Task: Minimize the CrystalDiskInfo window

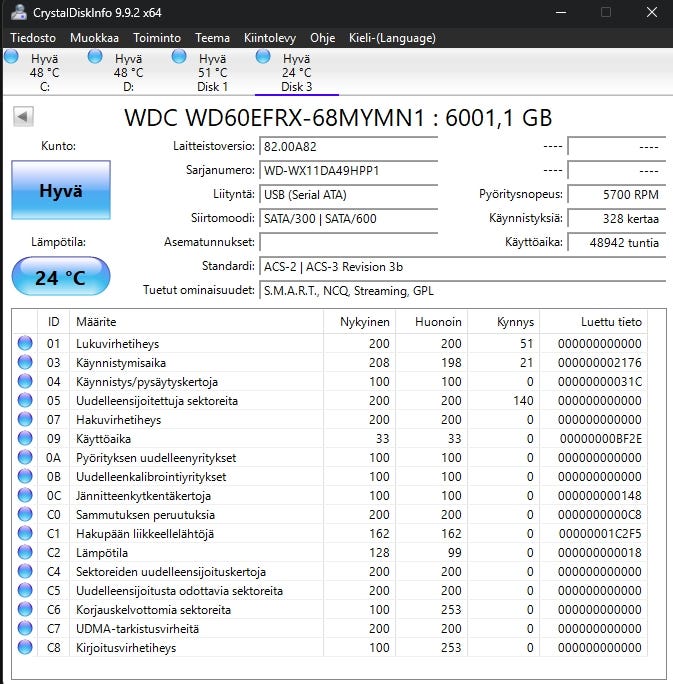Action: point(561,12)
